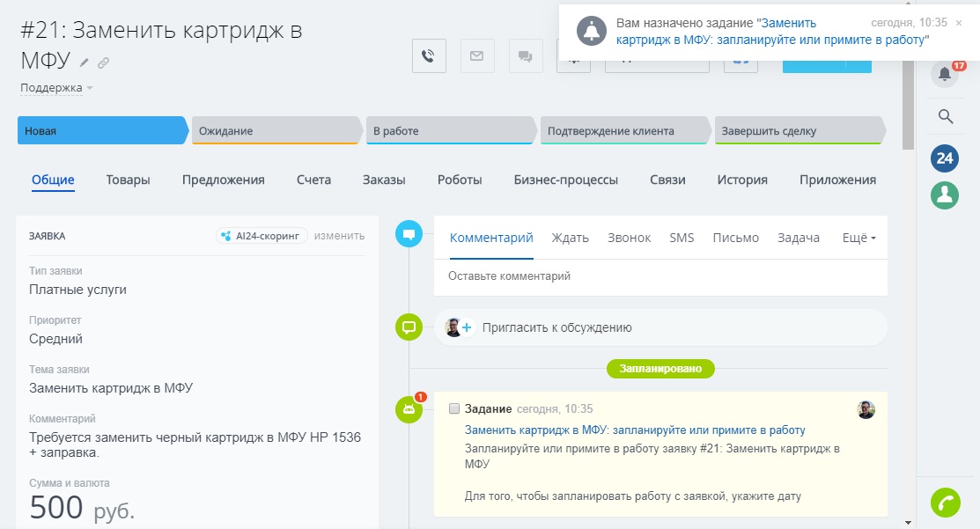980x529 pixels.
Task: Set deal stage to В работе
Action: pos(451,130)
